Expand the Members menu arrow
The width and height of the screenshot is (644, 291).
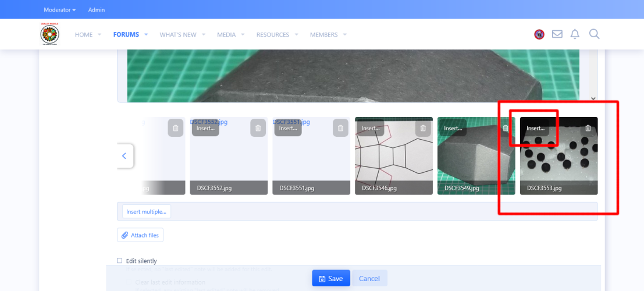tap(344, 34)
